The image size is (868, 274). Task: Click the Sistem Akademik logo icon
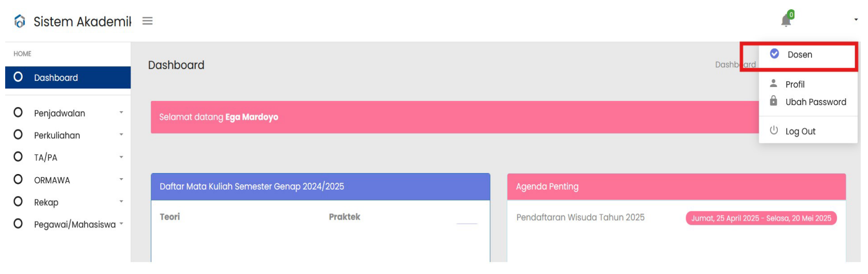click(20, 21)
